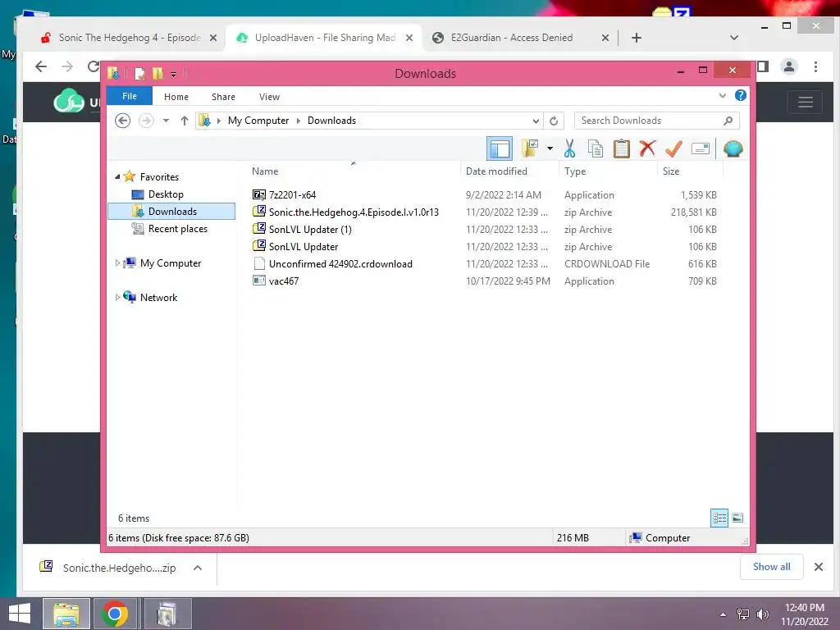Open Chrome three-dot menu
Viewport: 840px width, 630px height.
pos(815,66)
